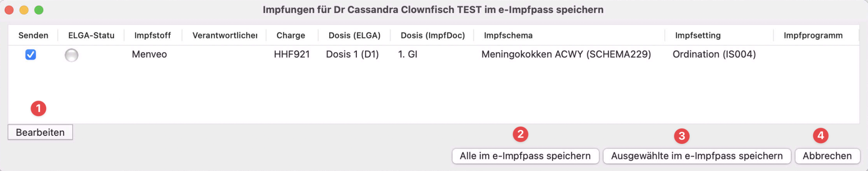Click the ELGA status indicator circle
The image size is (868, 171).
71,55
